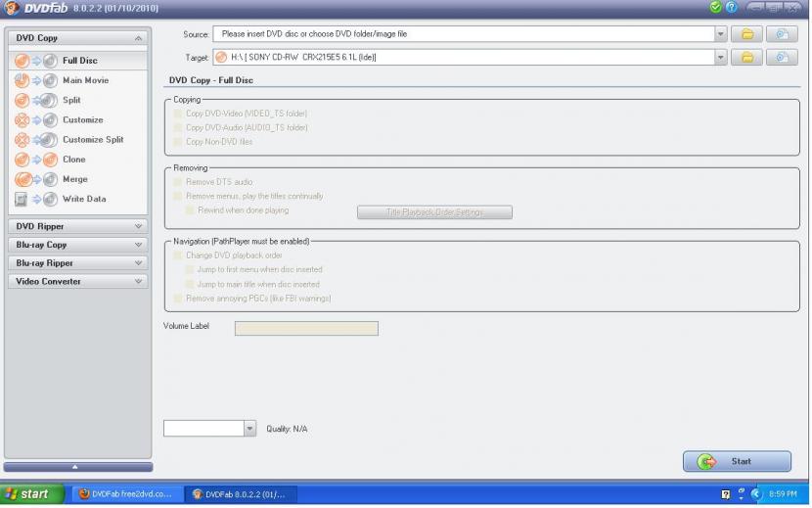This screenshot has width=812, height=508.
Task: Toggle Jump to main title when disc inserted
Action: (190, 285)
